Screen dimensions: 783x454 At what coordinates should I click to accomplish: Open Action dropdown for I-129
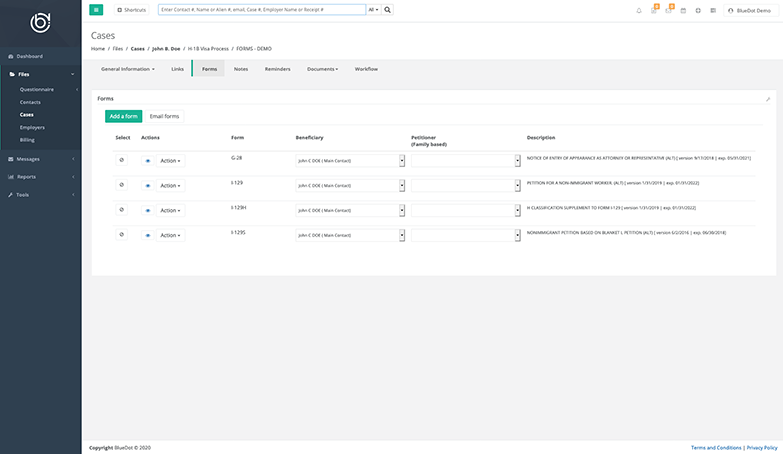tap(170, 186)
